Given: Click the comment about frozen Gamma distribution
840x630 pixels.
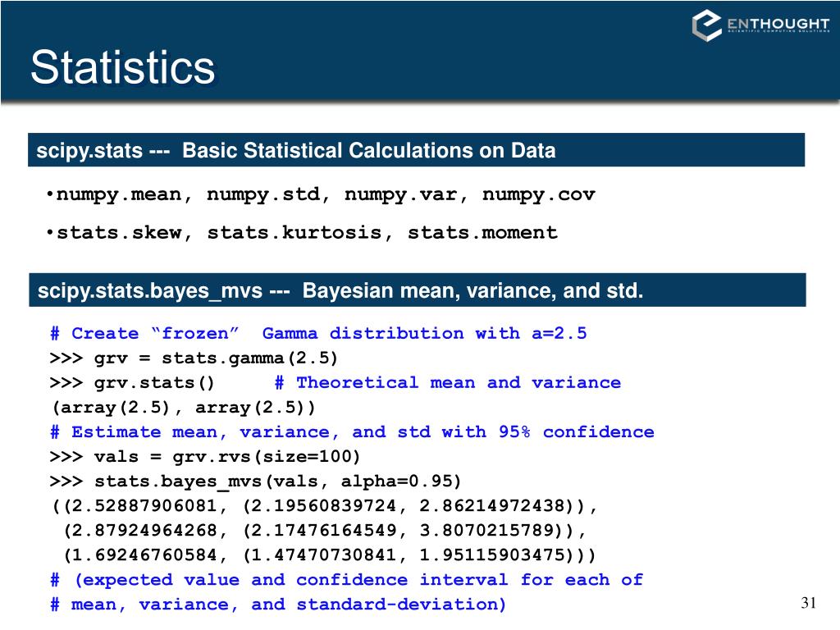Looking at the screenshot, I should coord(318,333).
